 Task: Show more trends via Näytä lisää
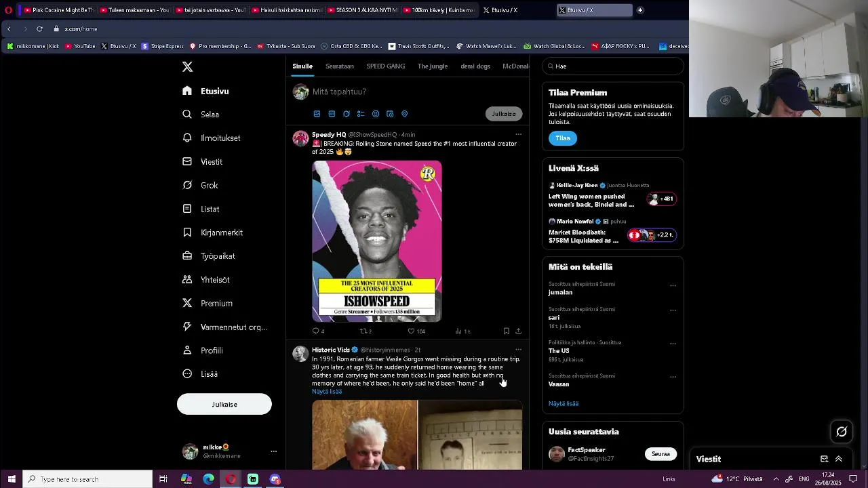[x=564, y=403]
